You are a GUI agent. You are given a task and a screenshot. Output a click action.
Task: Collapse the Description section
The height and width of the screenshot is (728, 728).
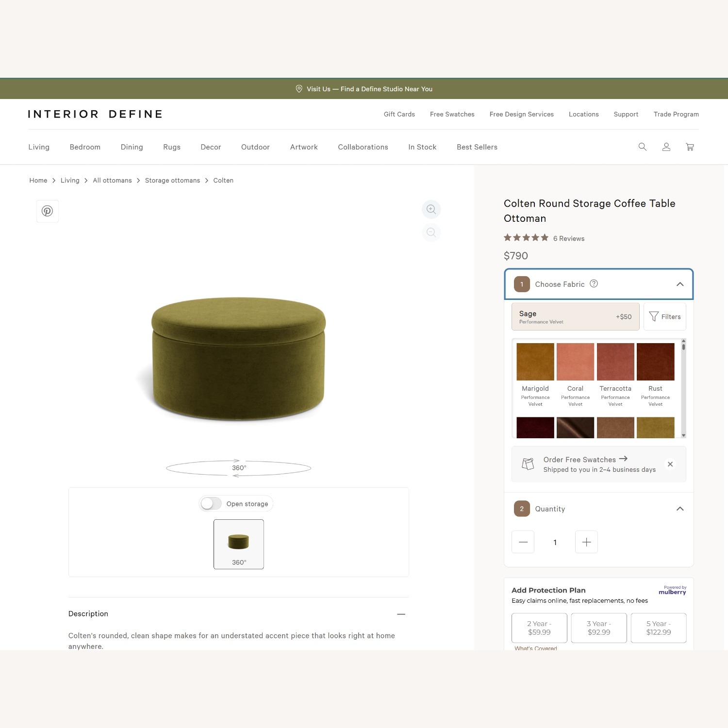click(401, 613)
